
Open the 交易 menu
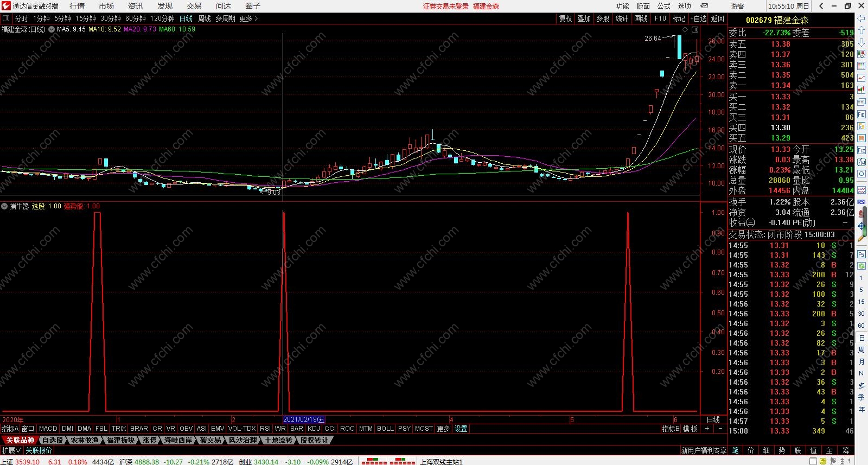(x=194, y=6)
